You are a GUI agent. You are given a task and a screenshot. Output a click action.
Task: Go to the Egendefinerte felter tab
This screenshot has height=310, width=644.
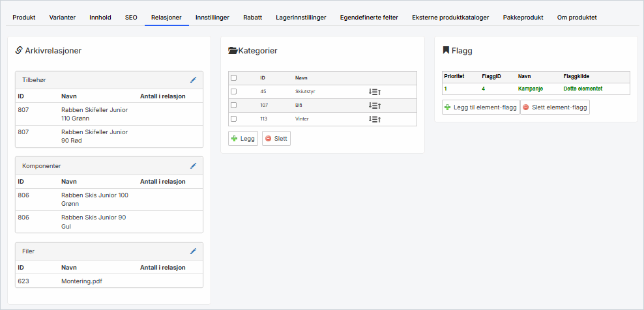369,18
